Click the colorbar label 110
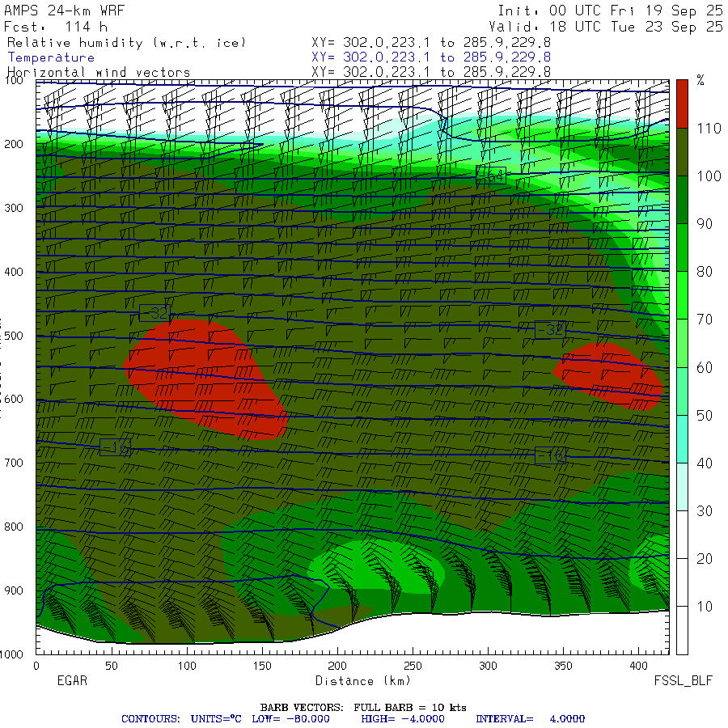728x728 pixels. pos(709,128)
